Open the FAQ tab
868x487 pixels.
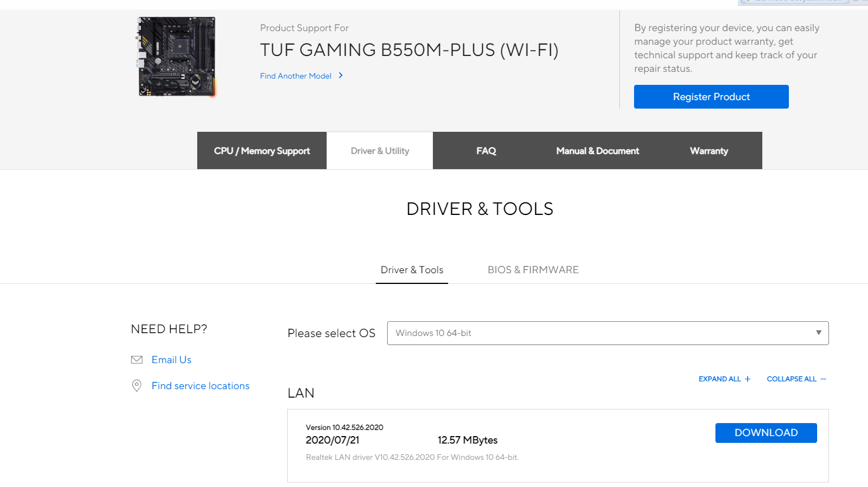[486, 151]
